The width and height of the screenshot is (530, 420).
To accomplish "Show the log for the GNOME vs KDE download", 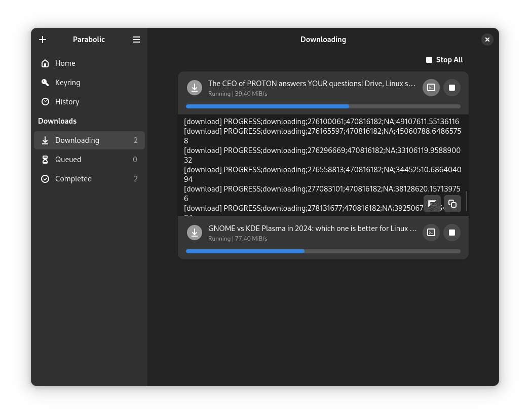I will click(x=431, y=233).
